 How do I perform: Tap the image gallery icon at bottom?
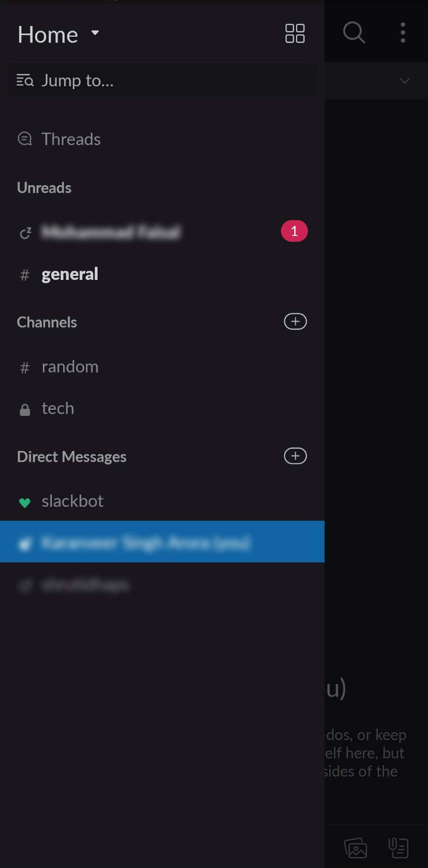pyautogui.click(x=356, y=848)
